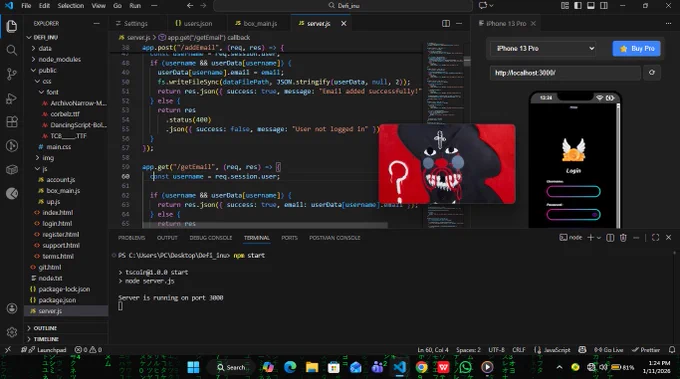Toggle password visibility in phone preview
Viewport: 680px width, 379px height.
tap(594, 214)
